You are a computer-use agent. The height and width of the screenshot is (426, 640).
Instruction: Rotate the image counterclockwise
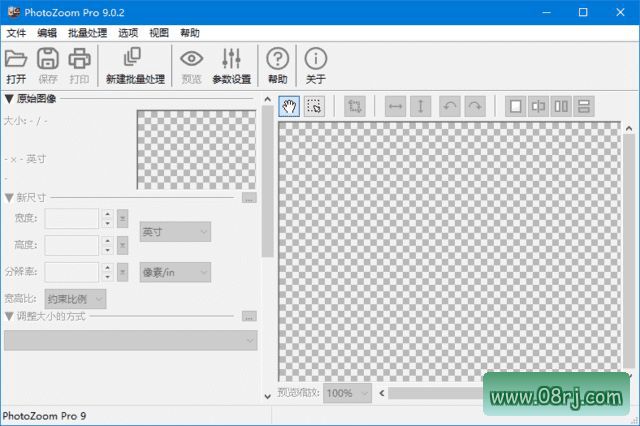[450, 106]
